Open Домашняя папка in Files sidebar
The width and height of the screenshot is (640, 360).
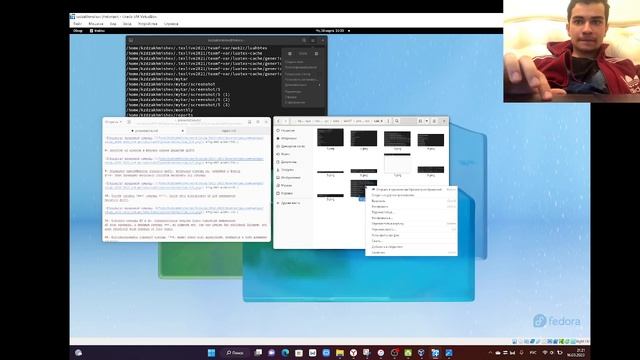pos(291,146)
